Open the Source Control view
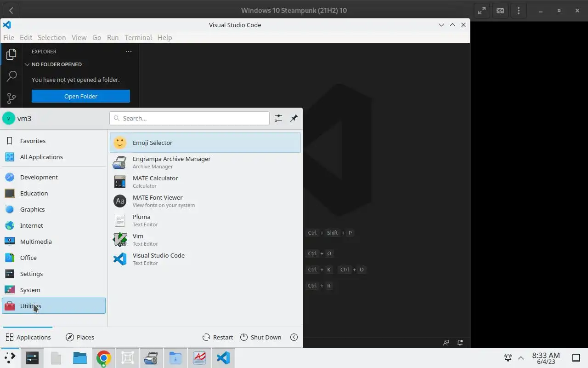This screenshot has height=368, width=588. pos(11,98)
